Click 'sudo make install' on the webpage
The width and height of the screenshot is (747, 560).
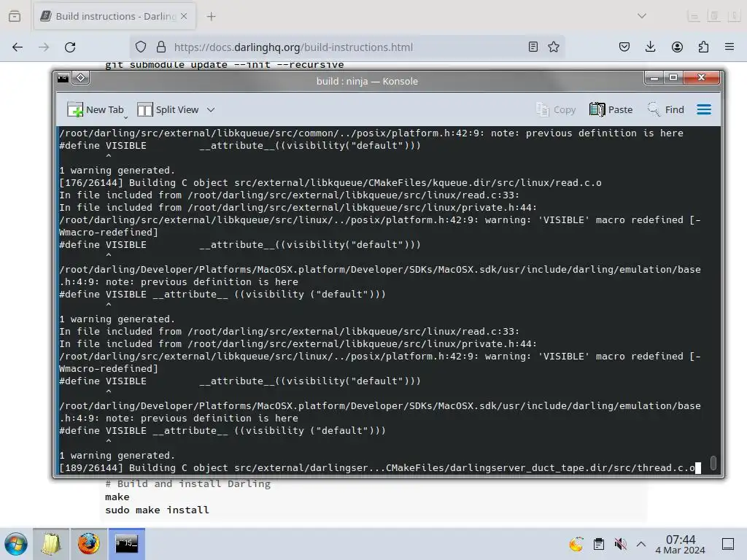(x=157, y=510)
